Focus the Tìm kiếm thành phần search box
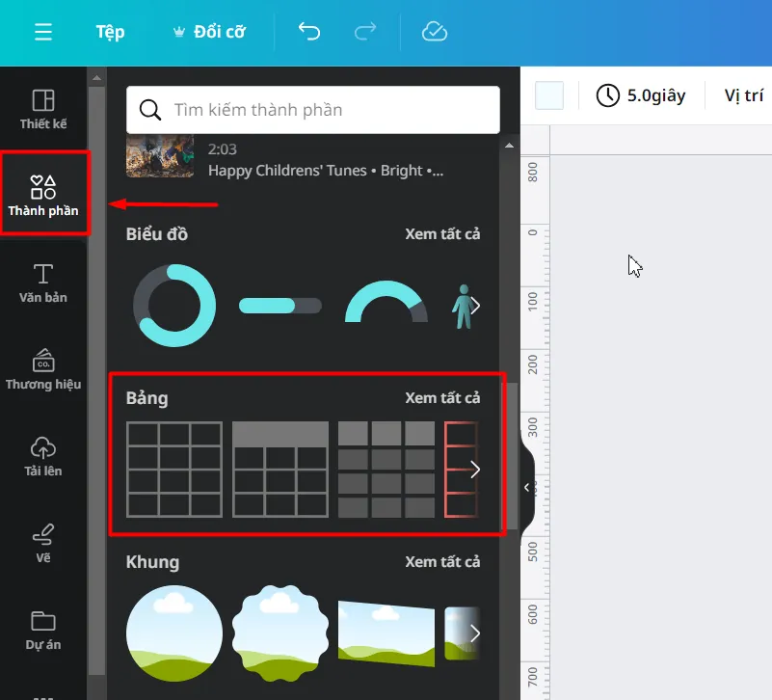 click(x=313, y=110)
